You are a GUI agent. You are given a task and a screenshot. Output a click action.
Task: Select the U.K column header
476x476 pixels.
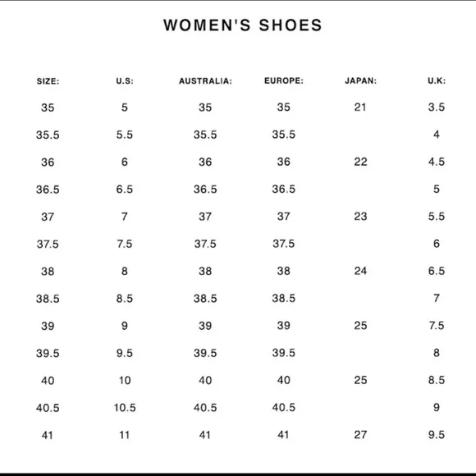tap(437, 80)
